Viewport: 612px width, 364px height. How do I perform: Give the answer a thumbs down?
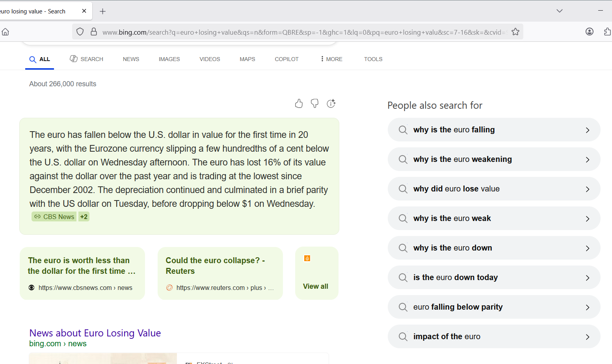click(314, 104)
